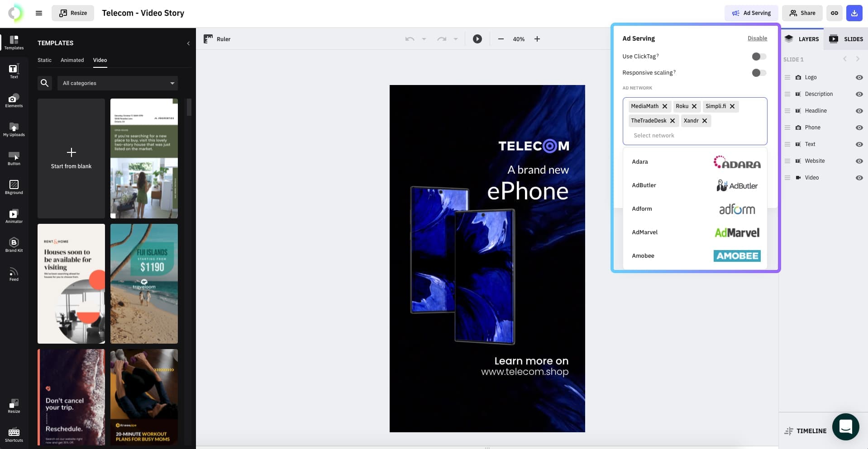The height and width of the screenshot is (449, 868).
Task: Switch to the Slides tab
Action: (846, 39)
